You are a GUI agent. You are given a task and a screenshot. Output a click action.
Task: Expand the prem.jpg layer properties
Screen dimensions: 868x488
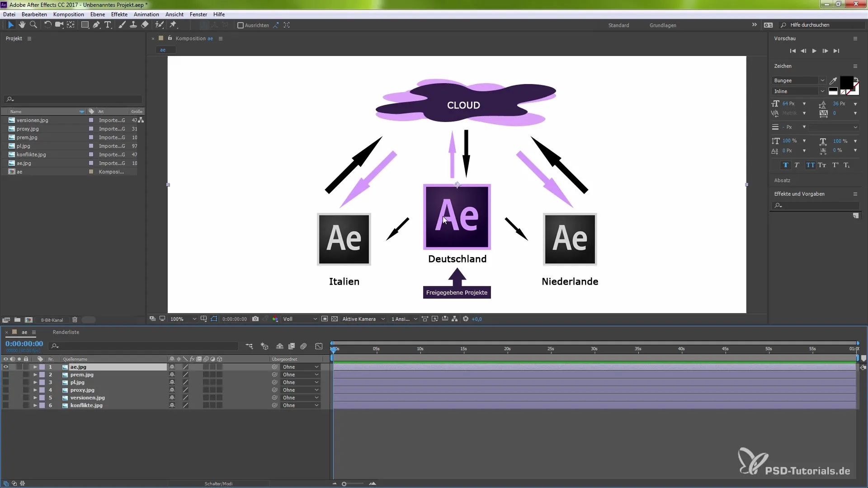click(35, 375)
